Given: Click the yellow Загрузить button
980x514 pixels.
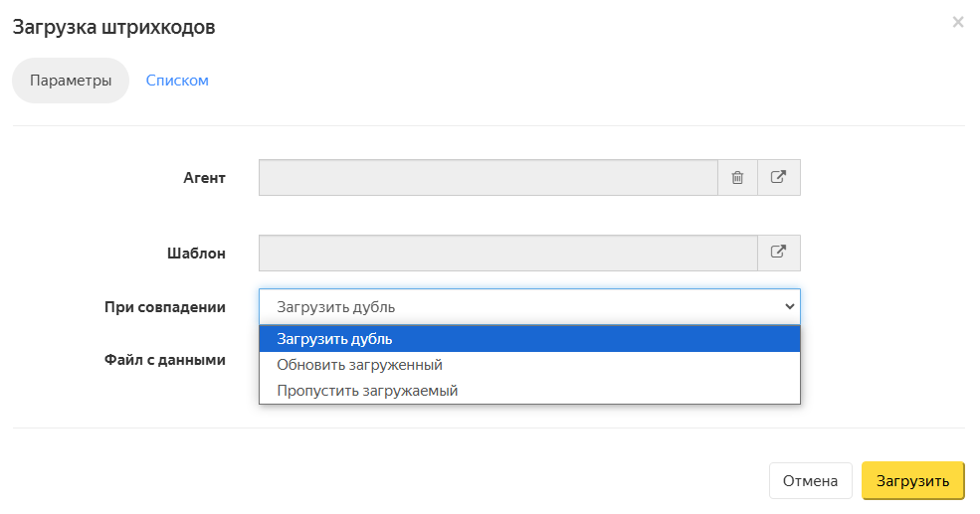Looking at the screenshot, I should pos(912,481).
